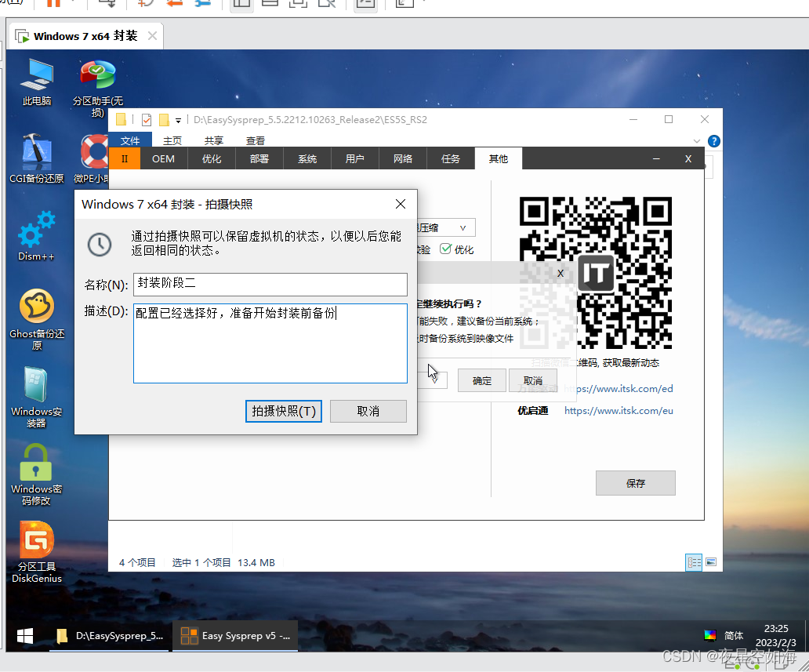The image size is (809, 672).
Task: Switch to the 网络 tab
Action: pos(403,158)
